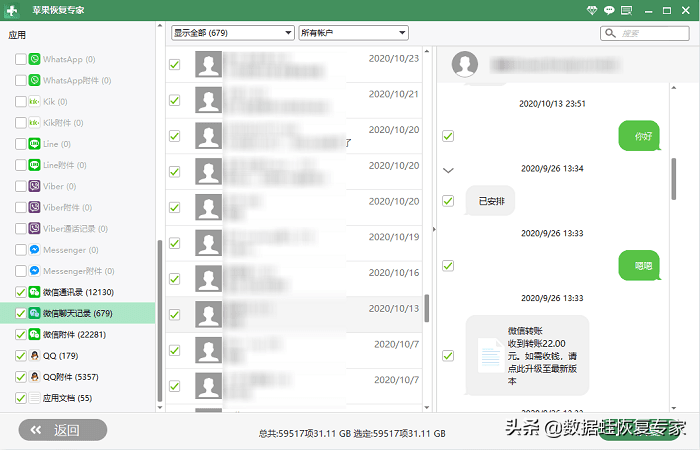Viewport: 700px width, 450px height.
Task: Click the QQ附件 penguin icon
Action: coord(34,377)
